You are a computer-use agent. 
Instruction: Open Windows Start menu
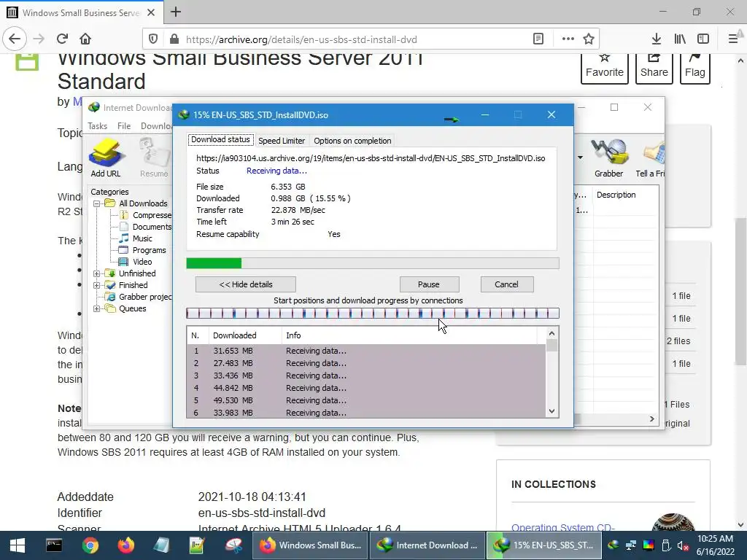pyautogui.click(x=18, y=545)
